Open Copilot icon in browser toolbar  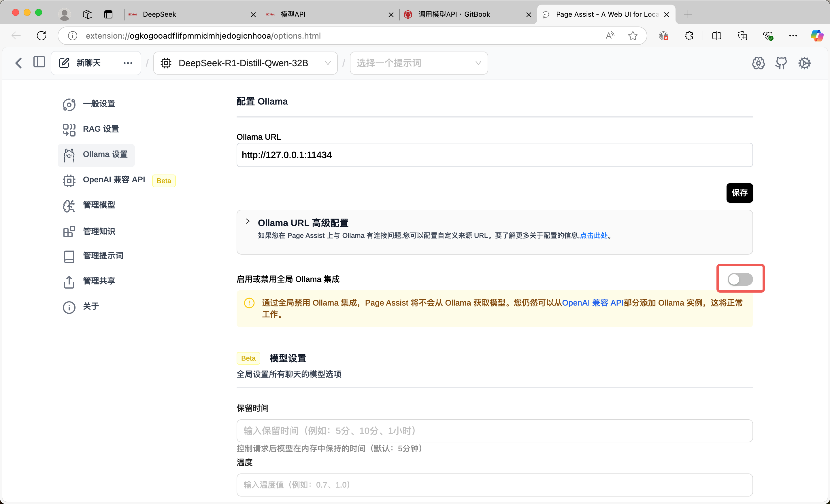coord(817,36)
